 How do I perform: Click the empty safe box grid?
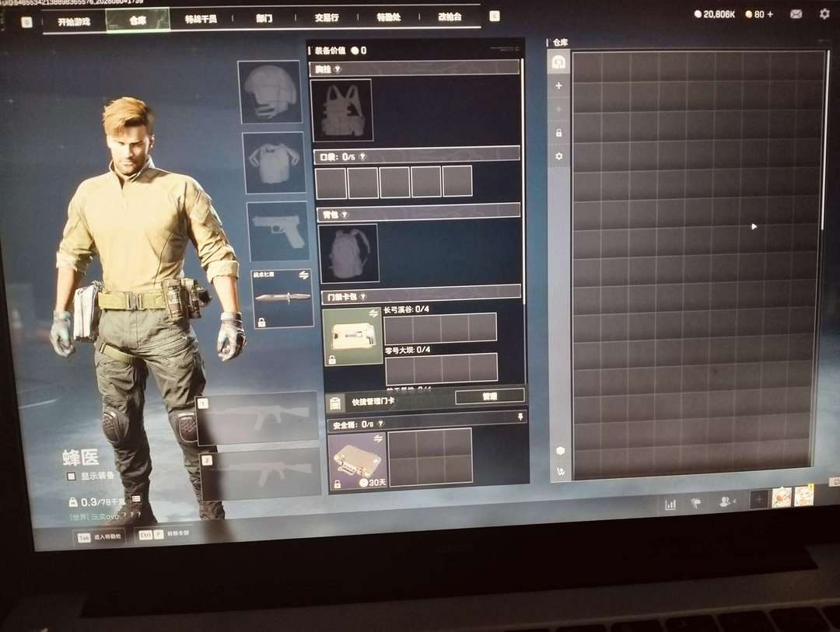click(x=431, y=457)
